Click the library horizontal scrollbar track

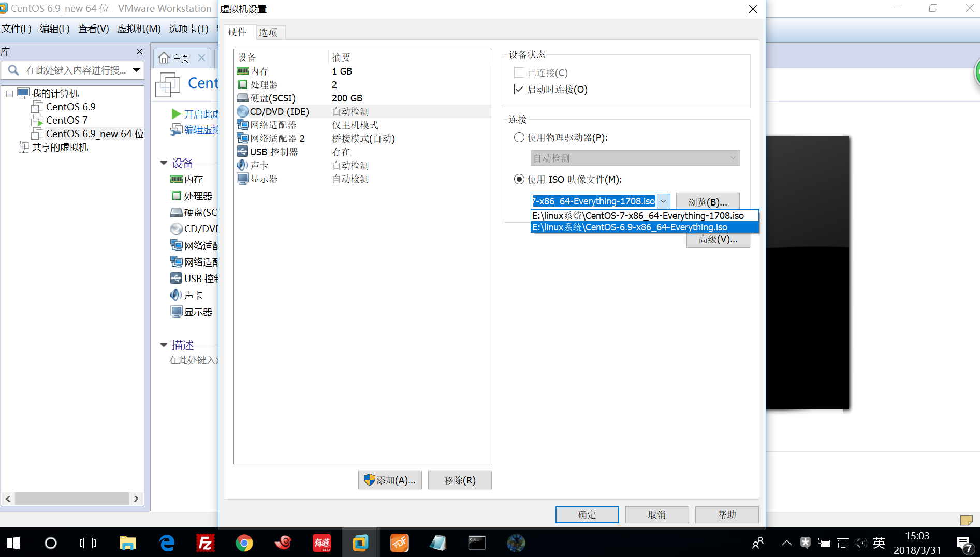(72, 499)
